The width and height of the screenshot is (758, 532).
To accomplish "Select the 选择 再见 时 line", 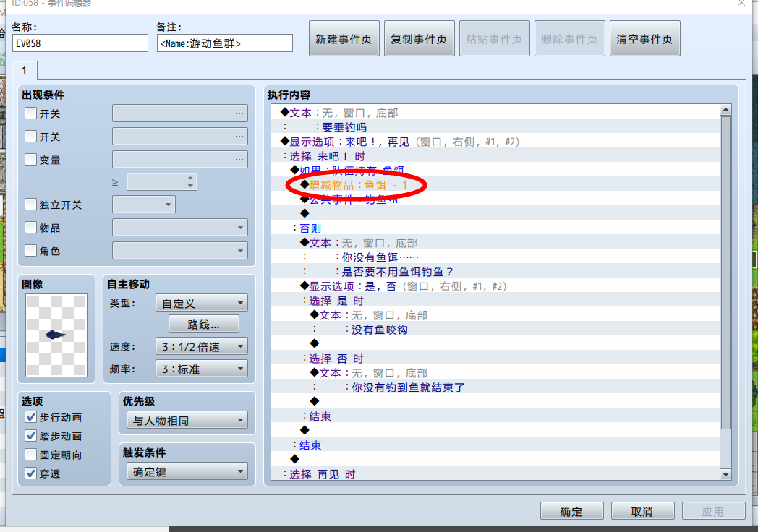I will pyautogui.click(x=495, y=474).
